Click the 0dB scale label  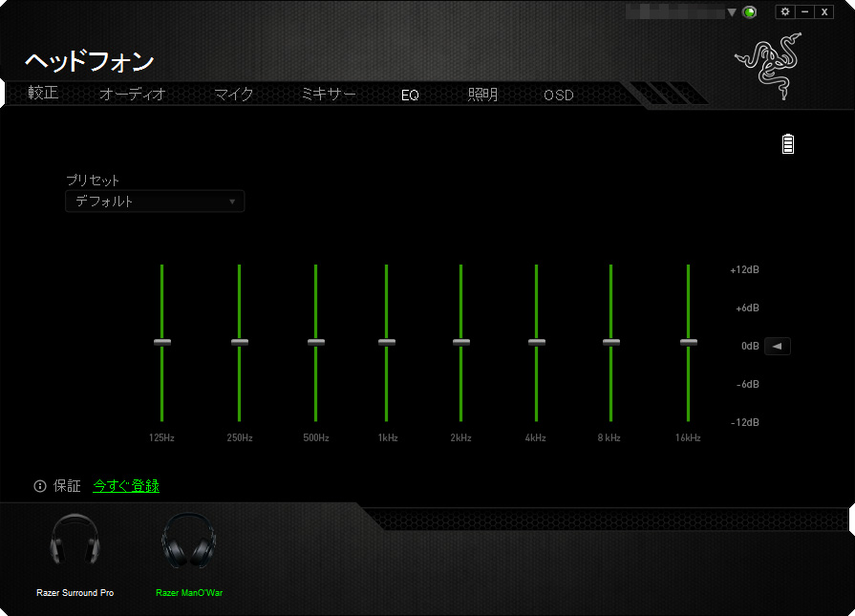(x=750, y=346)
